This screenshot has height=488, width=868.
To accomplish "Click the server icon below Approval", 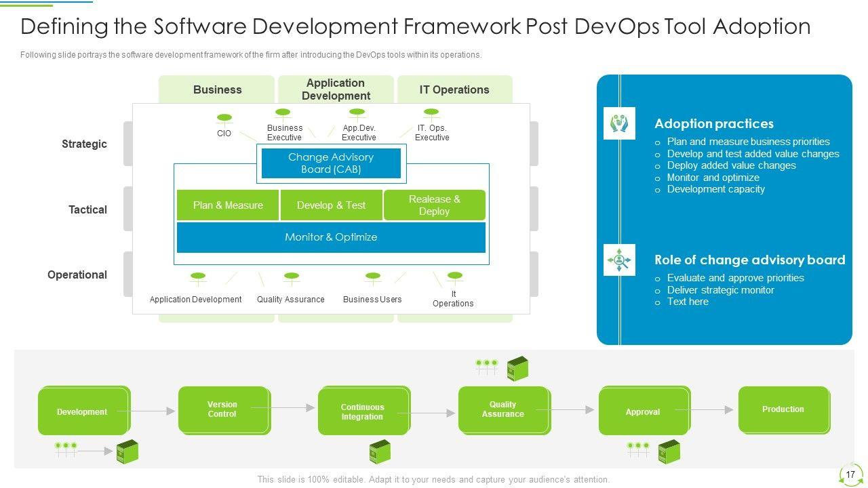I will click(669, 451).
